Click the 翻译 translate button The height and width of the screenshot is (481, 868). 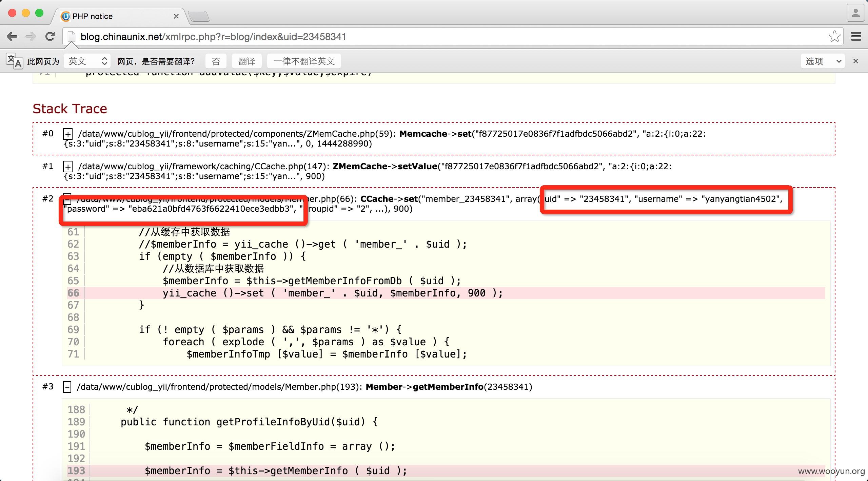click(247, 61)
